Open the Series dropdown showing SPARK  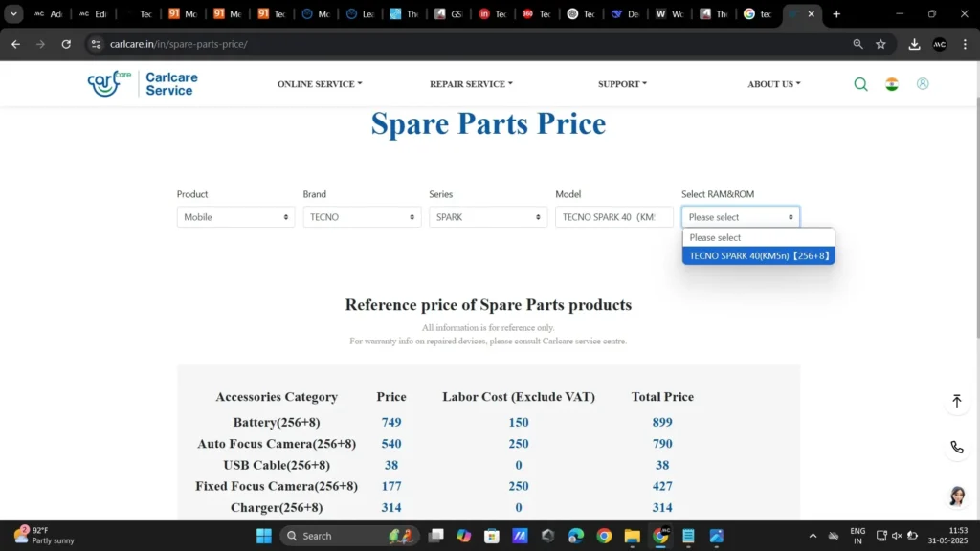click(x=488, y=217)
